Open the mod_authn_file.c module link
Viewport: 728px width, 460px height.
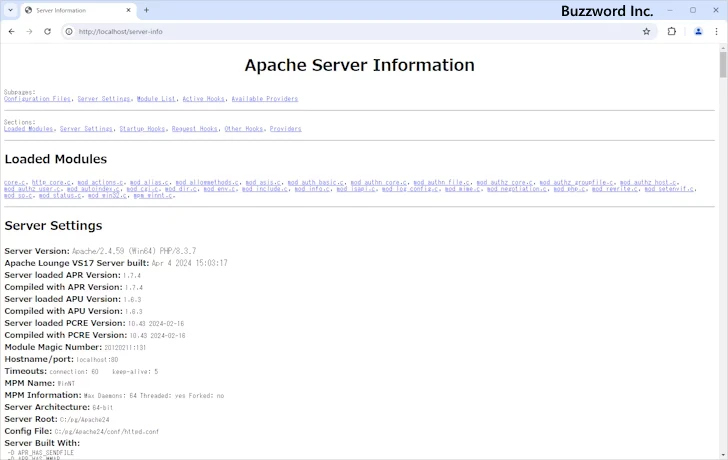[442, 183]
